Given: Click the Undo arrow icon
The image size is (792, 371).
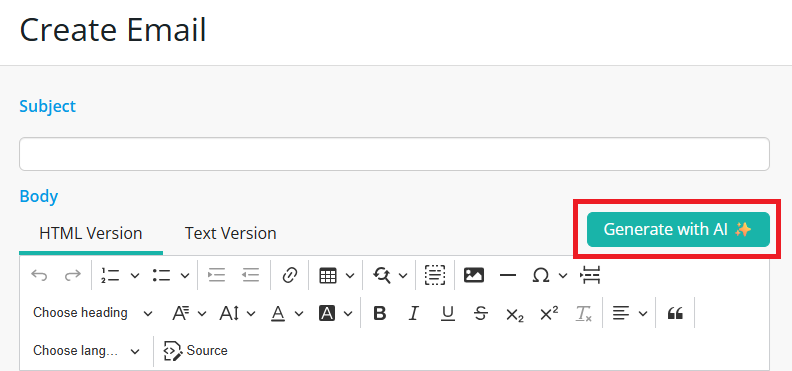Looking at the screenshot, I should [39, 275].
